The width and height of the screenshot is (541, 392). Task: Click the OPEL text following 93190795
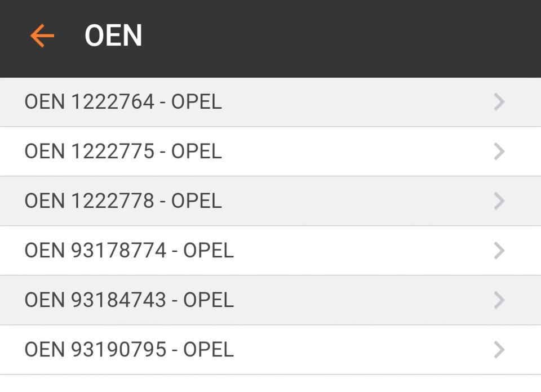click(x=209, y=350)
